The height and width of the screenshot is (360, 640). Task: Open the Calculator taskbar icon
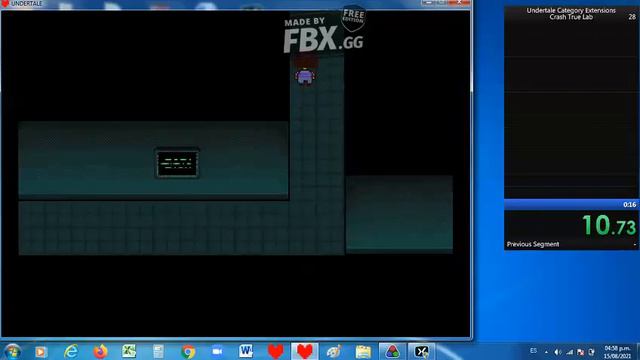[158, 351]
